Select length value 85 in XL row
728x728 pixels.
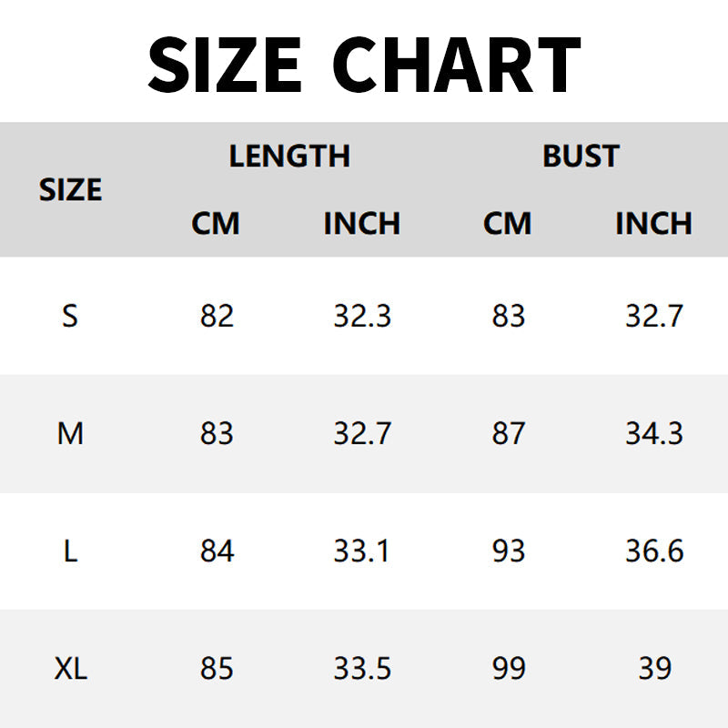click(x=217, y=670)
